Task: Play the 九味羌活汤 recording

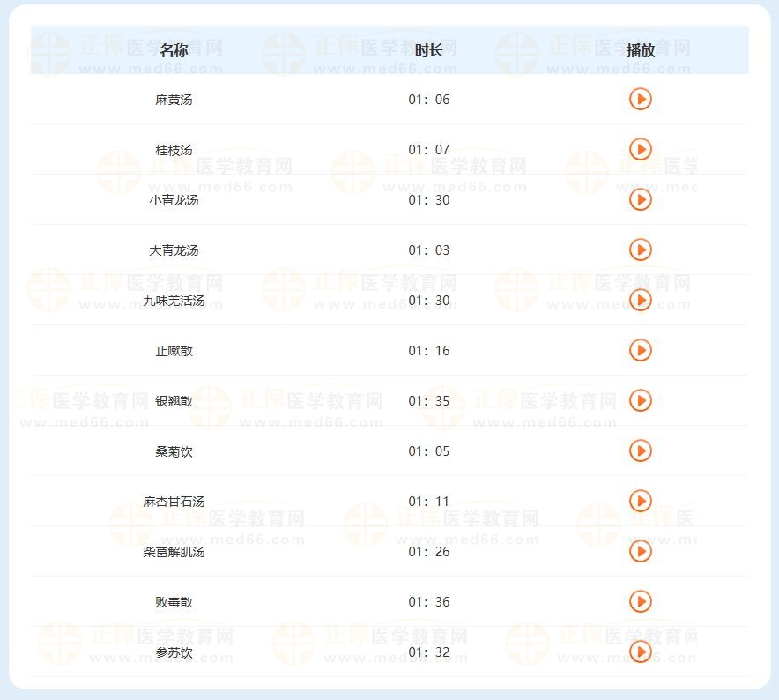Action: [x=640, y=300]
